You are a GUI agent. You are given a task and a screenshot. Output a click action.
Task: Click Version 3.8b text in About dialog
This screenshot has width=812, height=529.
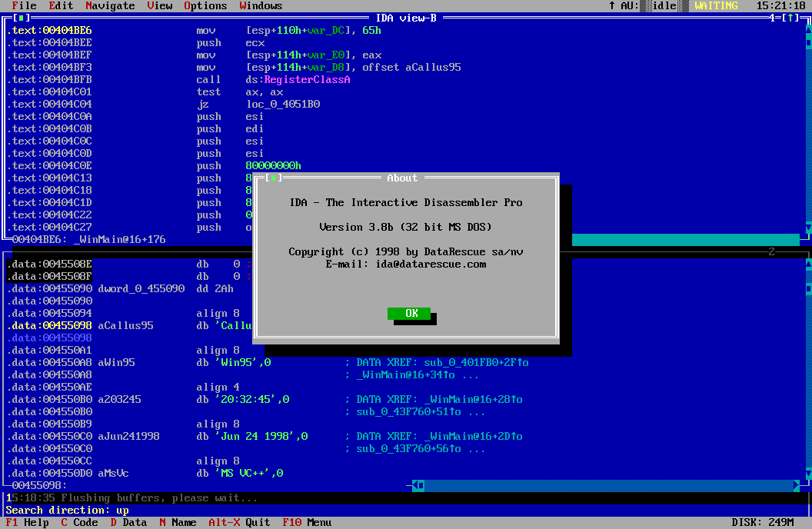(x=356, y=228)
